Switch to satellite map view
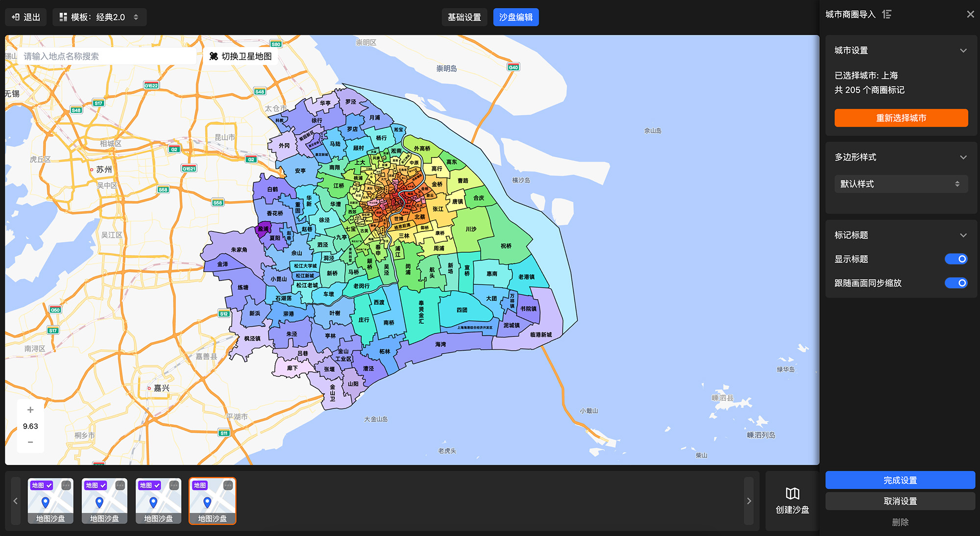 coord(241,56)
